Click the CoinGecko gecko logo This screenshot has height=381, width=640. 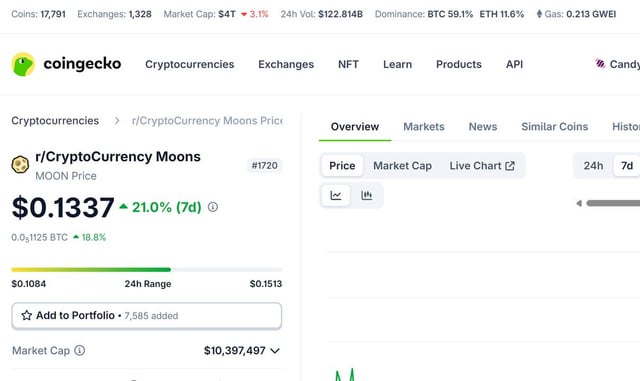point(23,64)
